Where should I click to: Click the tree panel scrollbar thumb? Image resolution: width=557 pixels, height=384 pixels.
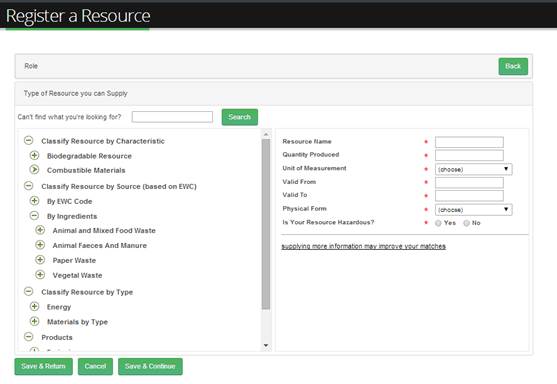click(266, 224)
